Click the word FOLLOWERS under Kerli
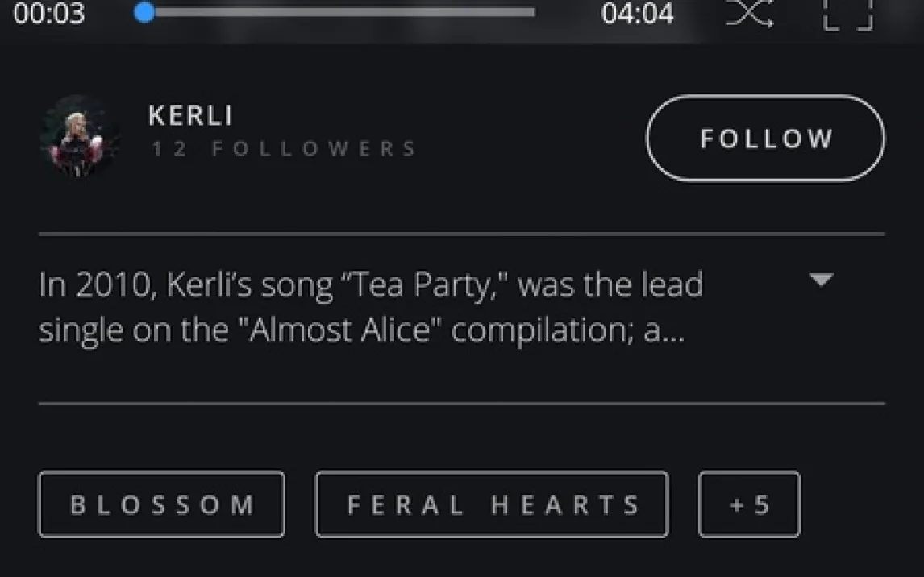 [314, 149]
